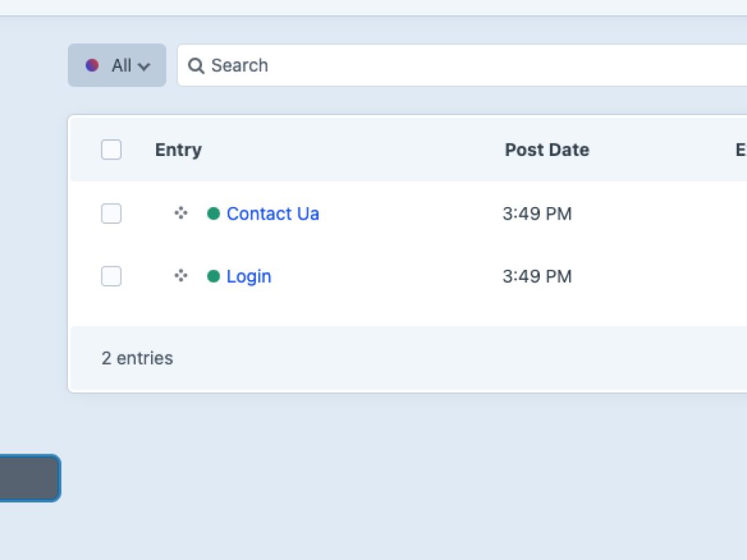
Task: Click the chevron arrow next to All
Action: pyautogui.click(x=144, y=66)
